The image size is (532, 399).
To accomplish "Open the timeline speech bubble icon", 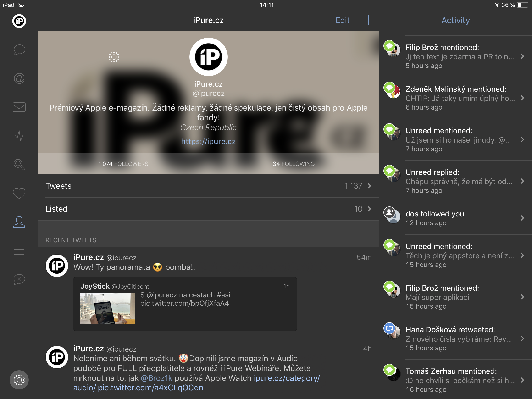I will click(19, 50).
